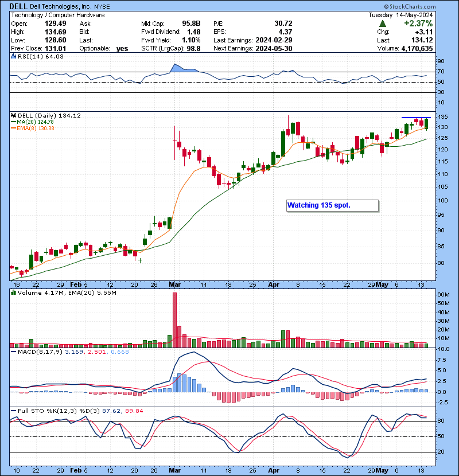Click the Fwd Yield value 1.10%
459x476 pixels.
[x=192, y=40]
